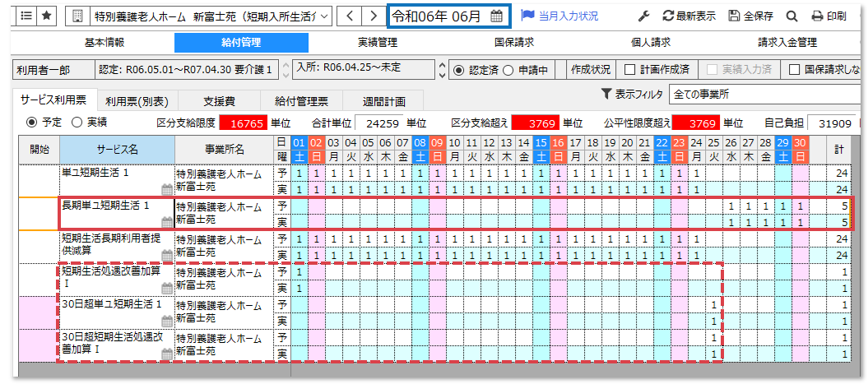Switch to 請求入金管理 menu tab
The image size is (868, 384).
click(x=787, y=43)
